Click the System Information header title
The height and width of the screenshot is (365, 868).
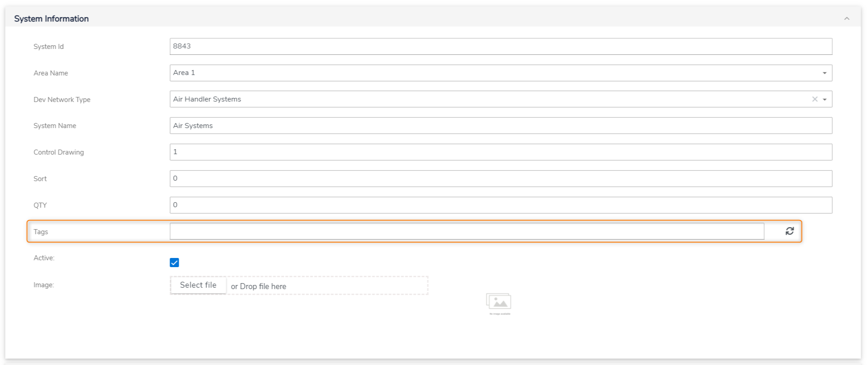52,19
